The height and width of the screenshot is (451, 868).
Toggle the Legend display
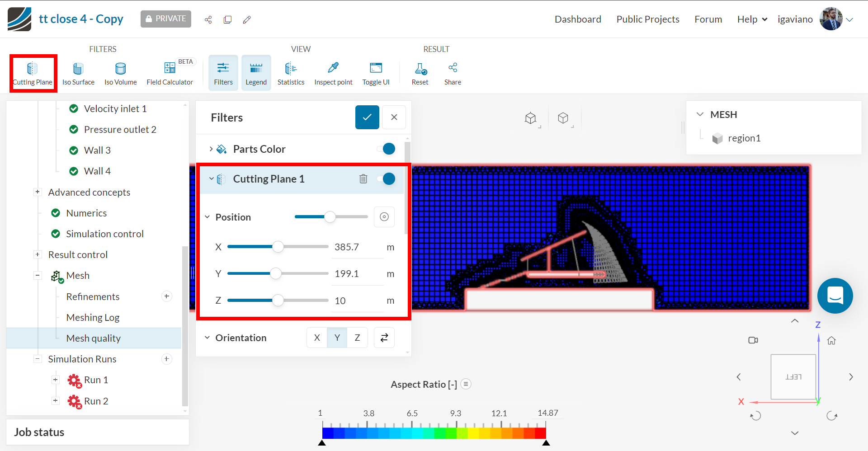[x=256, y=72]
